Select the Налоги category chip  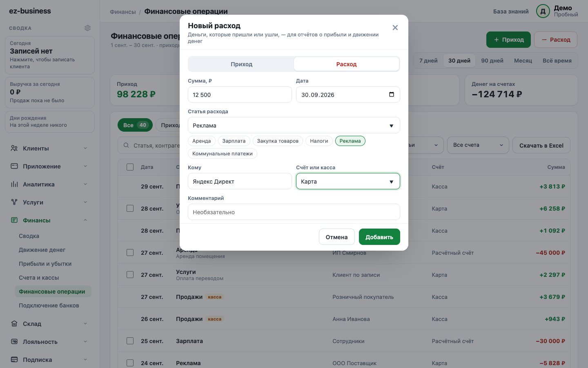click(319, 141)
